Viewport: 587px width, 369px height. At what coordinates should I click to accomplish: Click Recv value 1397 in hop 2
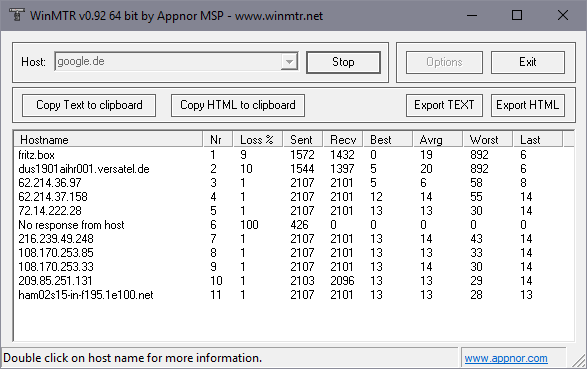[x=342, y=169]
